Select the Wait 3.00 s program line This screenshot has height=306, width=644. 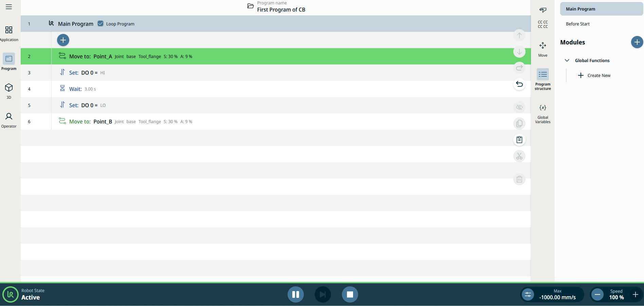[x=204, y=89]
